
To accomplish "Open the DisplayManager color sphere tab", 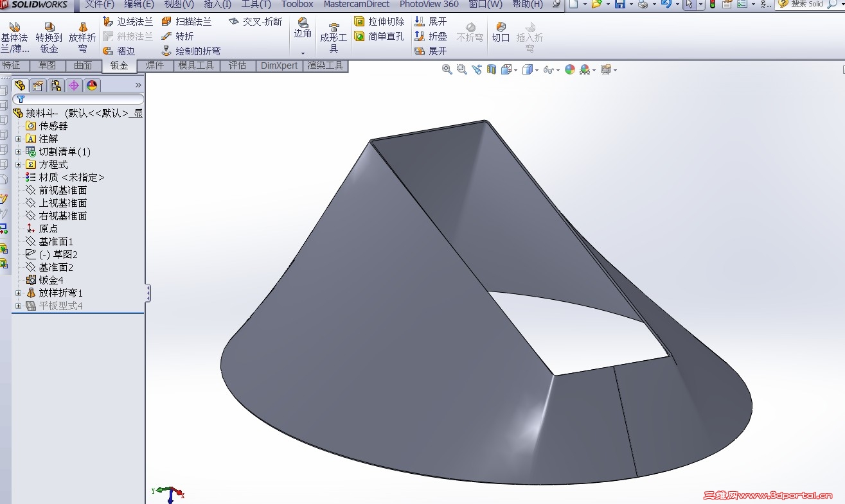I will (x=92, y=85).
